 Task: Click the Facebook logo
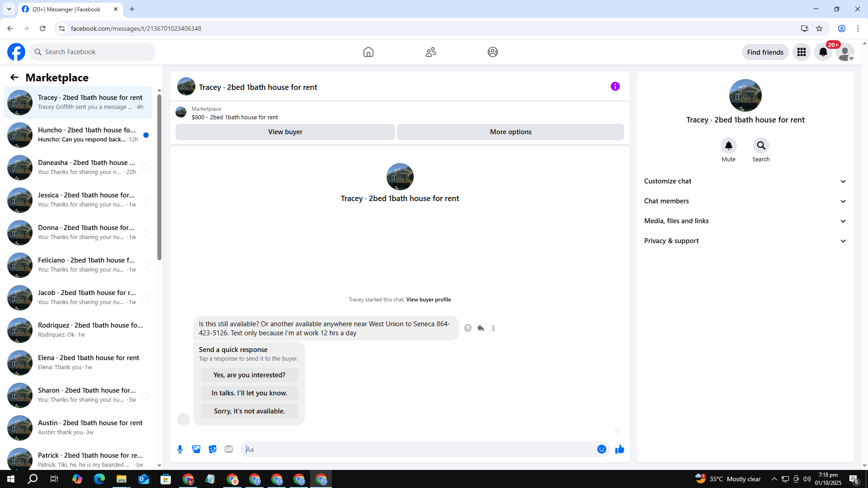[x=16, y=52]
